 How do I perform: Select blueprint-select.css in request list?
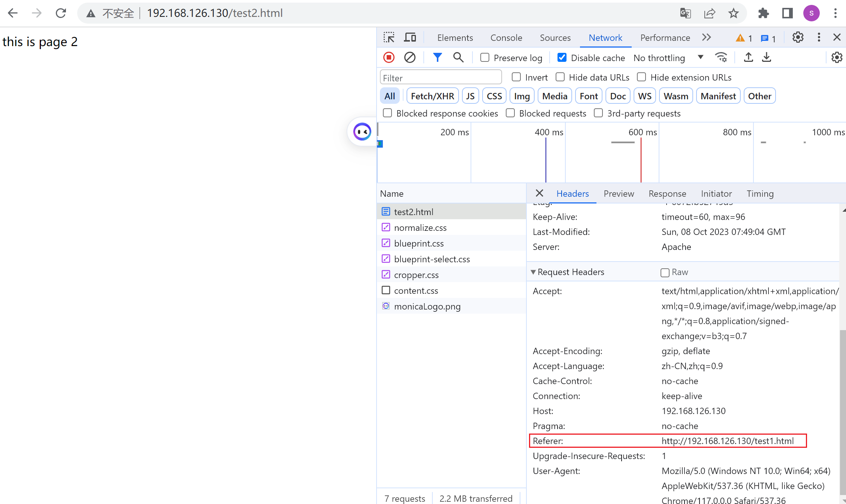pyautogui.click(x=432, y=259)
